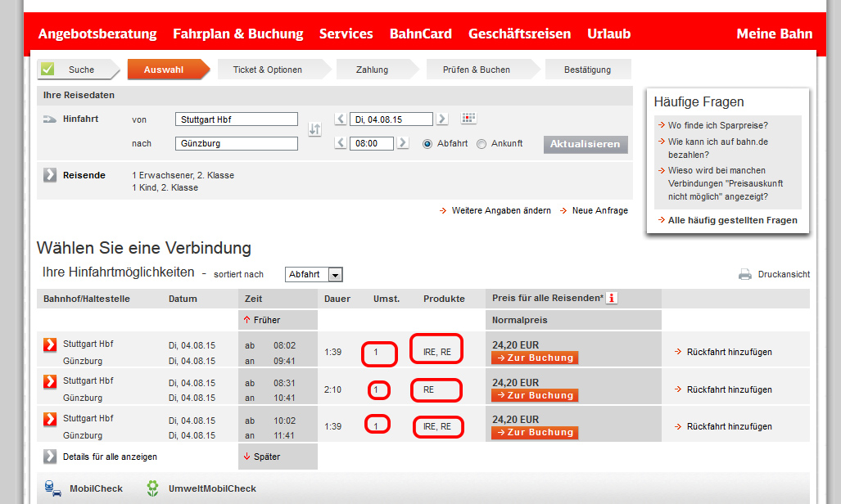Click the nach field with Günzburg
Screen dimensions: 841x504
(237, 143)
